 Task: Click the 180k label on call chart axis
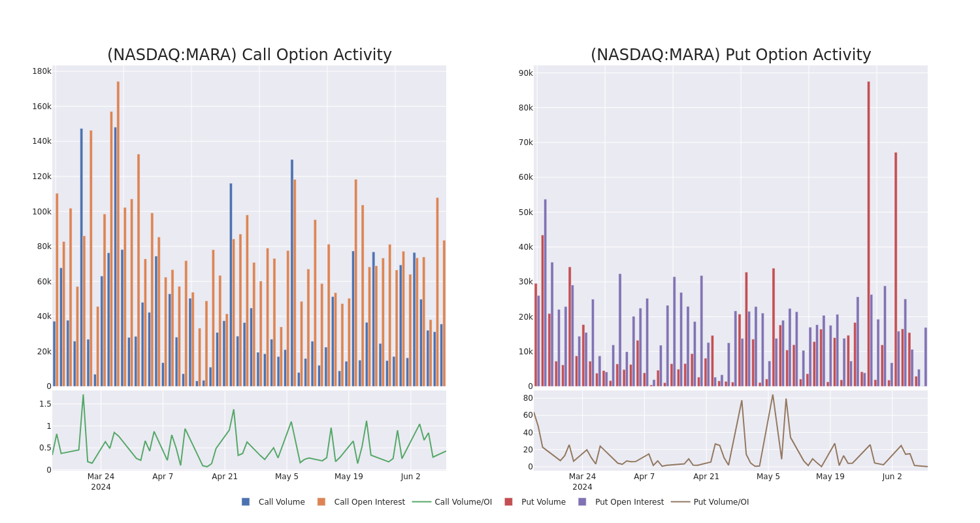click(42, 71)
